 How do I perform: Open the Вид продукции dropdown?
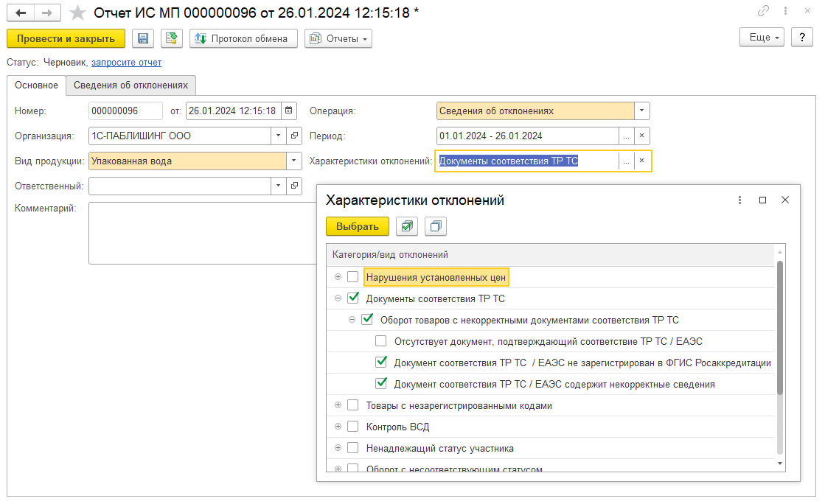click(x=294, y=161)
